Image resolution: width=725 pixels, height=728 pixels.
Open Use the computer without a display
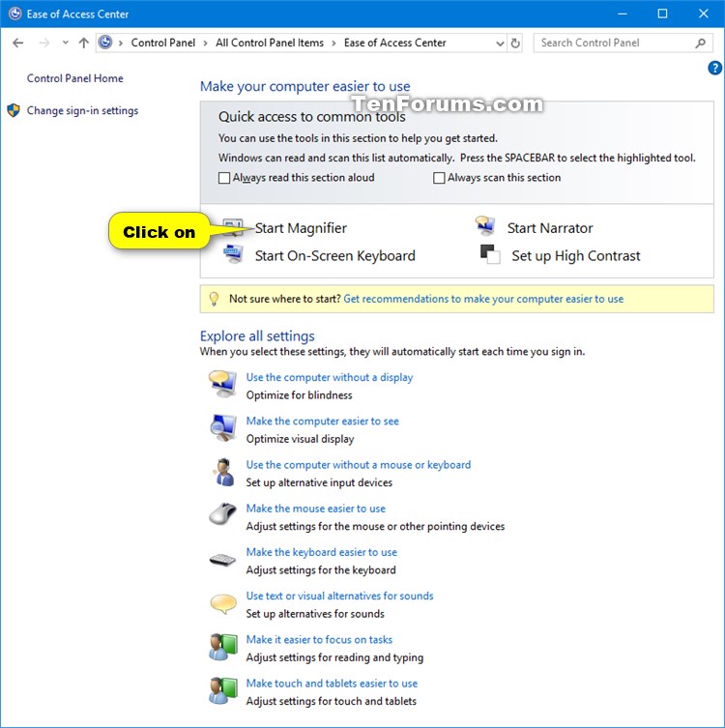click(x=330, y=377)
